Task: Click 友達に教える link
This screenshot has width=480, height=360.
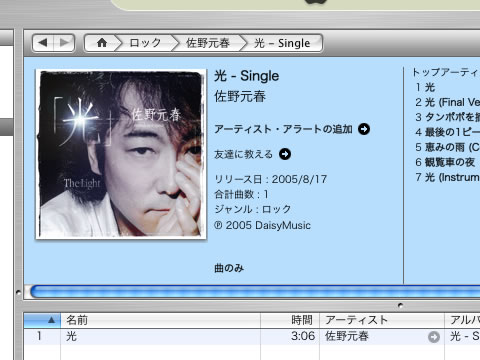Action: click(243, 154)
